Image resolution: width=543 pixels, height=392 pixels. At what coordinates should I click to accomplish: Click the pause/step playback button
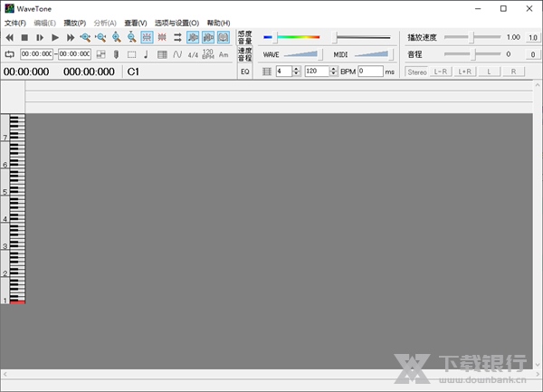[x=40, y=37]
